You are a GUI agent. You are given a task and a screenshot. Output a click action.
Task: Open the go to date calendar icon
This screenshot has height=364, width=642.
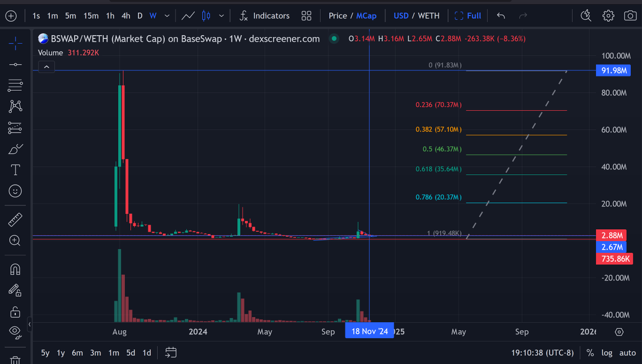[171, 353]
